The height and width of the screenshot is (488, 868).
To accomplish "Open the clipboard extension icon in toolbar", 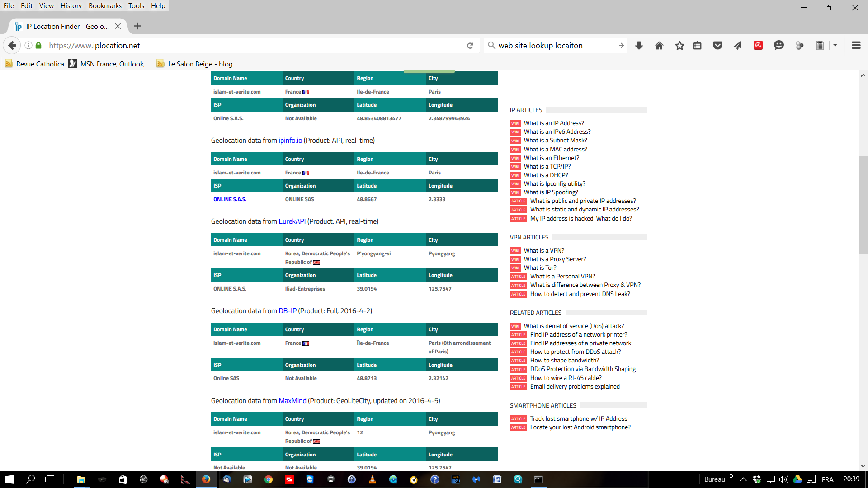I will coord(820,45).
